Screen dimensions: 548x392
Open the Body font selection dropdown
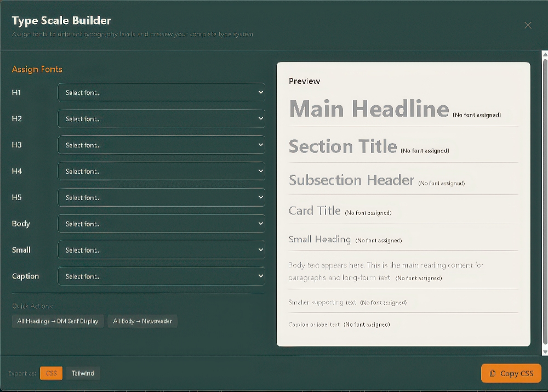(161, 223)
